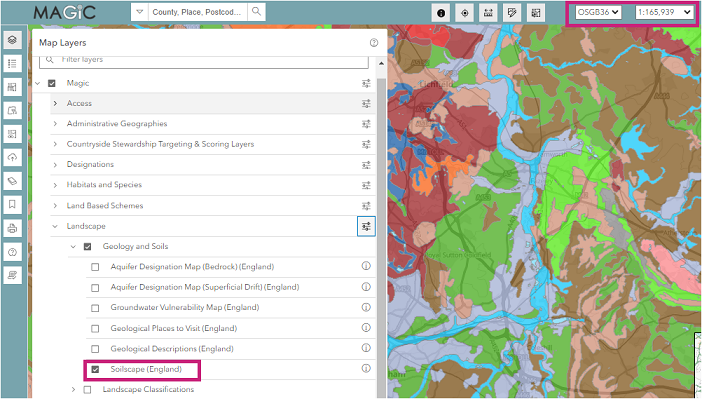Expand Habitats and Species group

pos(55,185)
